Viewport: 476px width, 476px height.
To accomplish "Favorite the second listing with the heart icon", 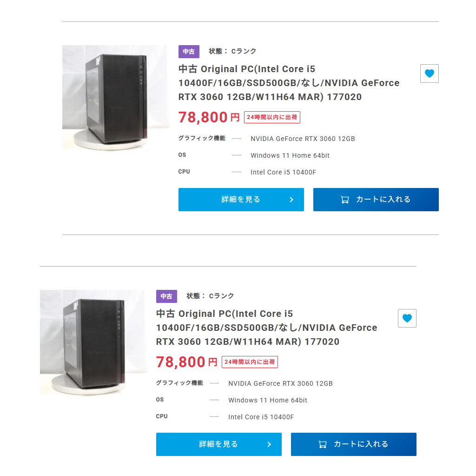I will [x=407, y=318].
